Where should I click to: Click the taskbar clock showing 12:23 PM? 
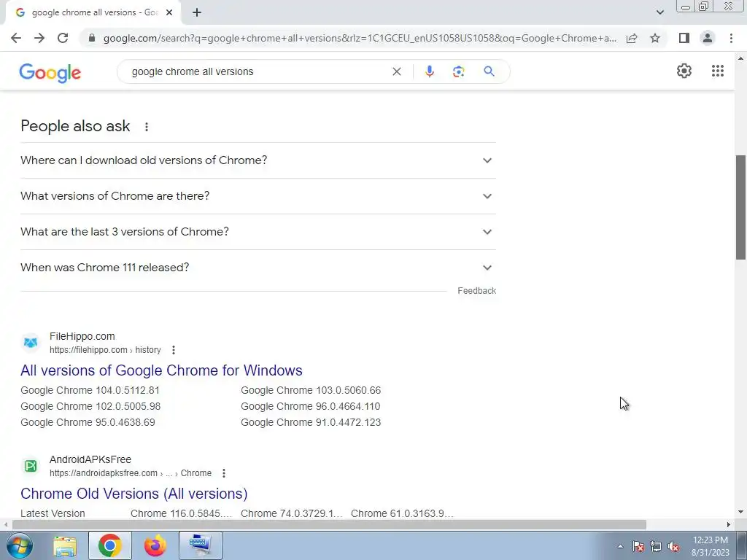tap(711, 546)
